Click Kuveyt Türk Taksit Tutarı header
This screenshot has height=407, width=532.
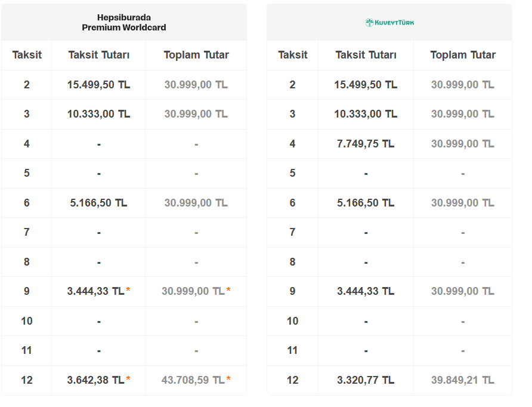pyautogui.click(x=366, y=55)
